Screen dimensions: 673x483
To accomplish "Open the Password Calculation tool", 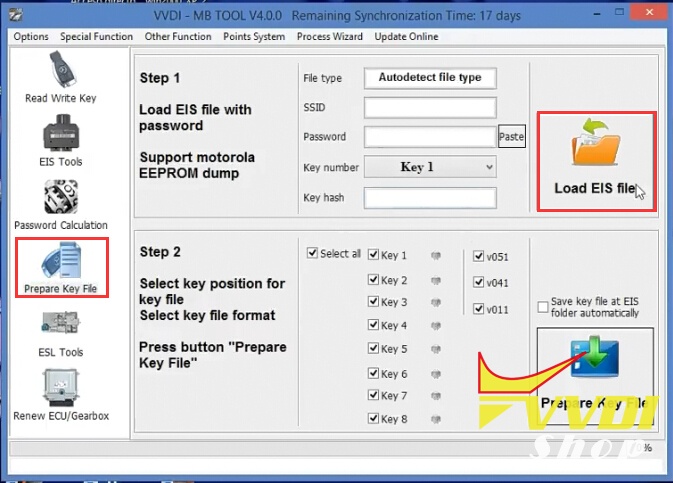I will point(61,205).
